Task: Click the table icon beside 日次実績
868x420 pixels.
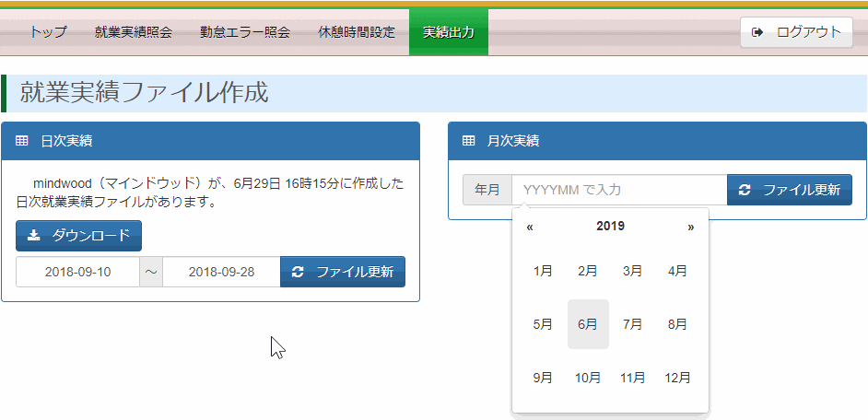Action: (x=21, y=142)
